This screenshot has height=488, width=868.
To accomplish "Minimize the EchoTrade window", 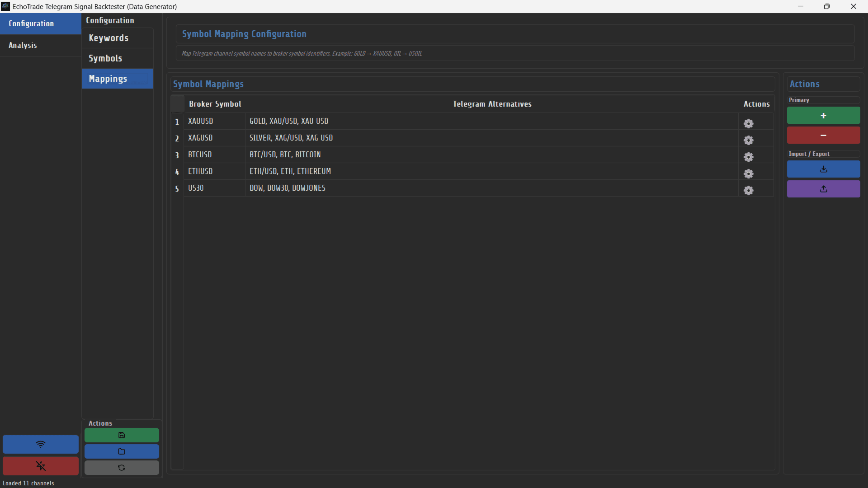I will coord(801,6).
